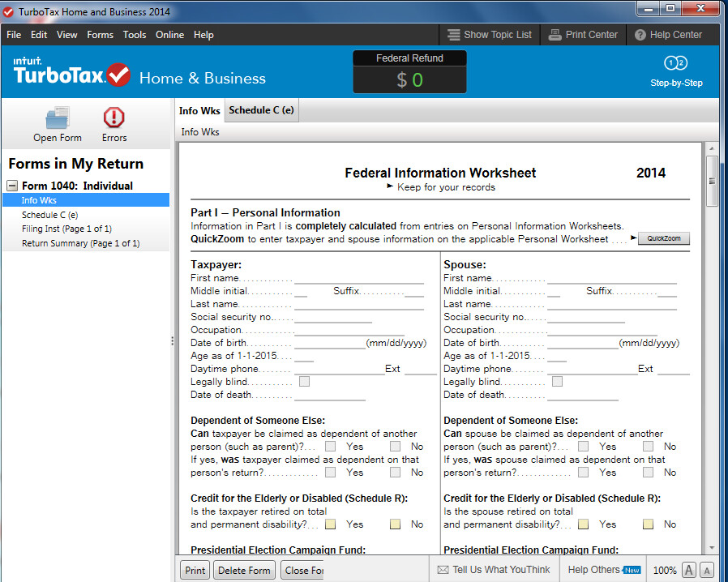This screenshot has width=728, height=582.
Task: Open the Tools menu
Action: tap(135, 35)
